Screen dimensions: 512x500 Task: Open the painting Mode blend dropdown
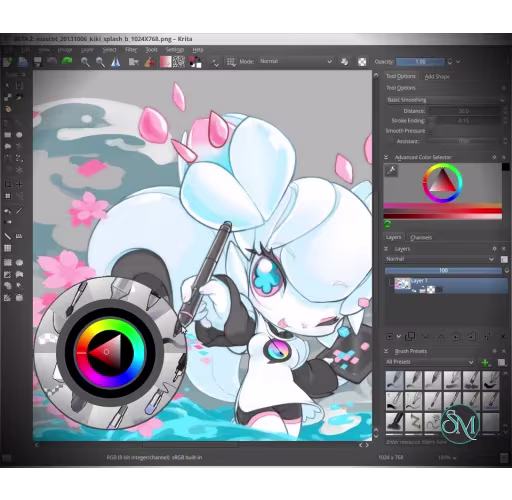coord(296,61)
